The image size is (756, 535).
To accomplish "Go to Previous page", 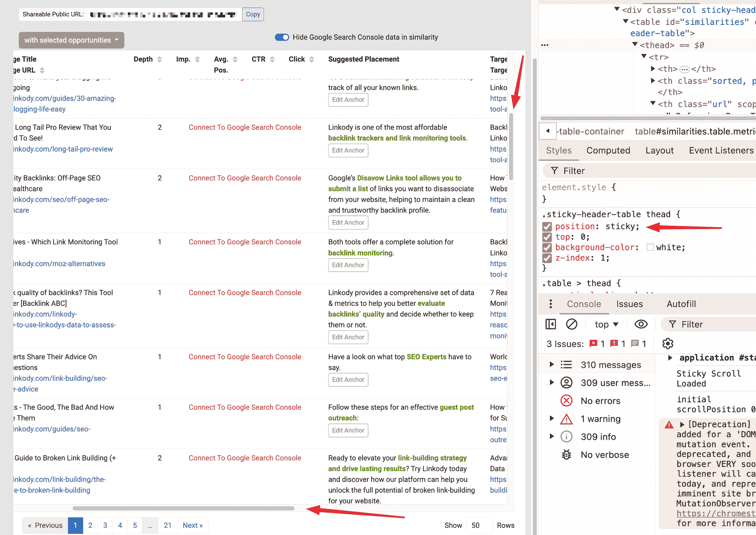I will (45, 526).
